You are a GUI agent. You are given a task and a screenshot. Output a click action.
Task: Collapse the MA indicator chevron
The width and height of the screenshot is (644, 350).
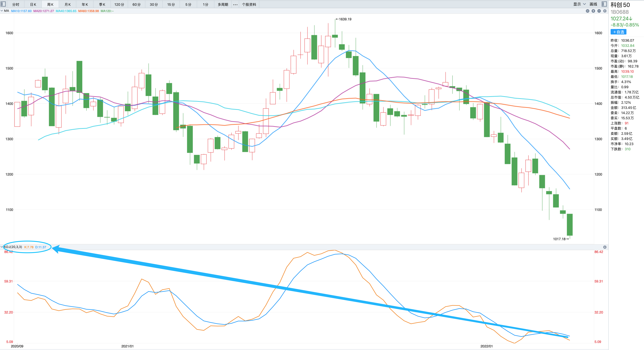click(x=2, y=11)
